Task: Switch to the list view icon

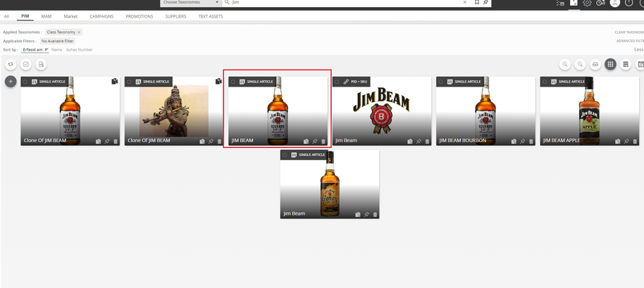Action: (626, 64)
